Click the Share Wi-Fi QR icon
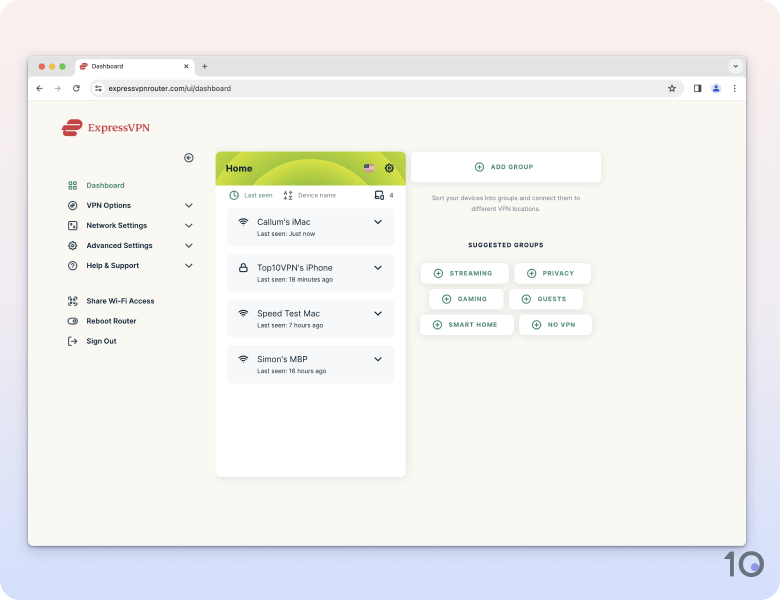Image resolution: width=780 pixels, height=600 pixels. click(x=73, y=301)
